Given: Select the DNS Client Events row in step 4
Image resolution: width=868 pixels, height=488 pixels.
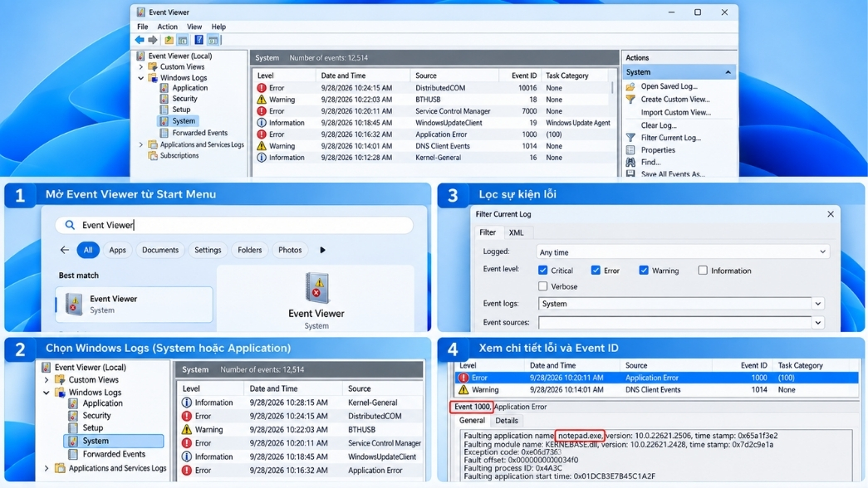Looking at the screenshot, I should pyautogui.click(x=656, y=389).
